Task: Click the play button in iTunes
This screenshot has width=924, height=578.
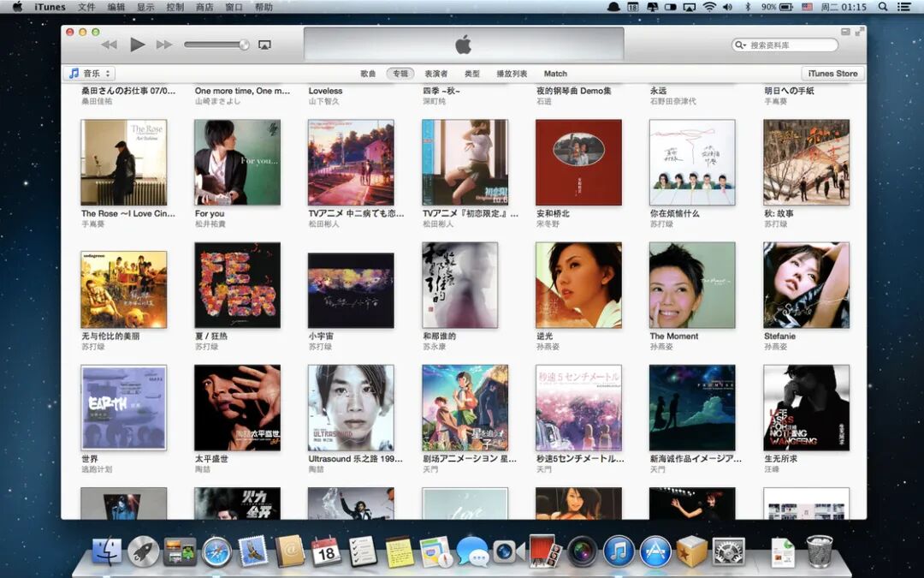Action: (137, 45)
